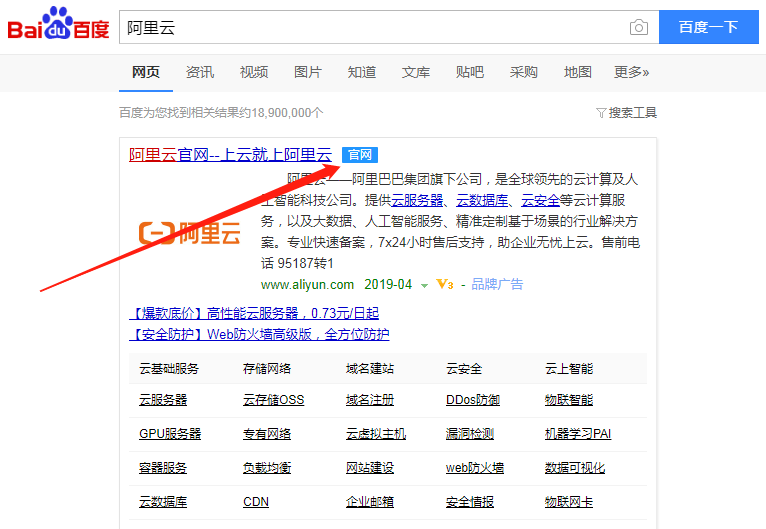Image resolution: width=766 pixels, height=529 pixels.
Task: Open the DDos防御 link
Action: pos(473,400)
